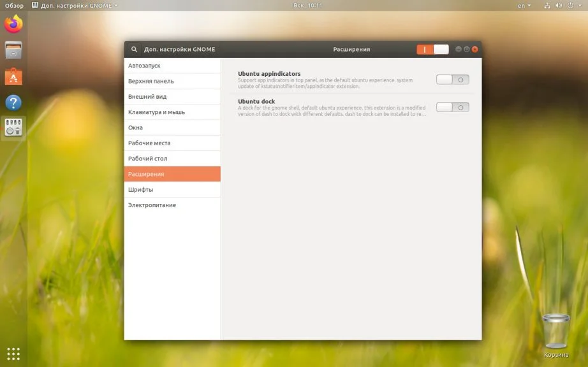Image resolution: width=588 pixels, height=367 pixels.
Task: Launch the Files manager dock icon
Action: [x=13, y=50]
